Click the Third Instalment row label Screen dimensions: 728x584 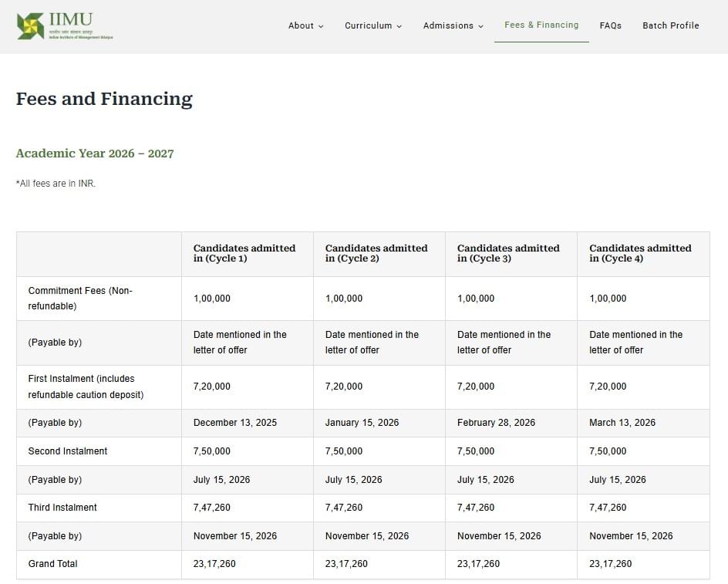tap(62, 508)
